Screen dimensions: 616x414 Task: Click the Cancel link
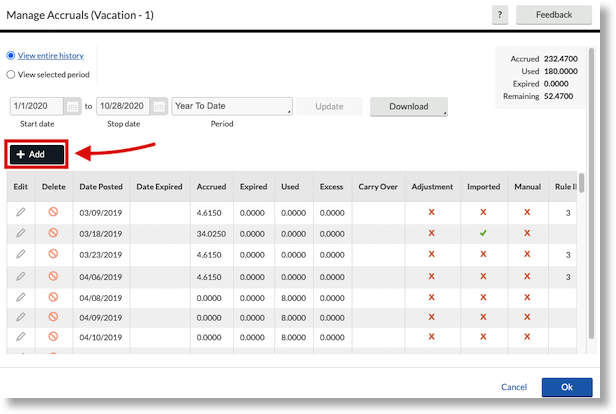pyautogui.click(x=514, y=387)
